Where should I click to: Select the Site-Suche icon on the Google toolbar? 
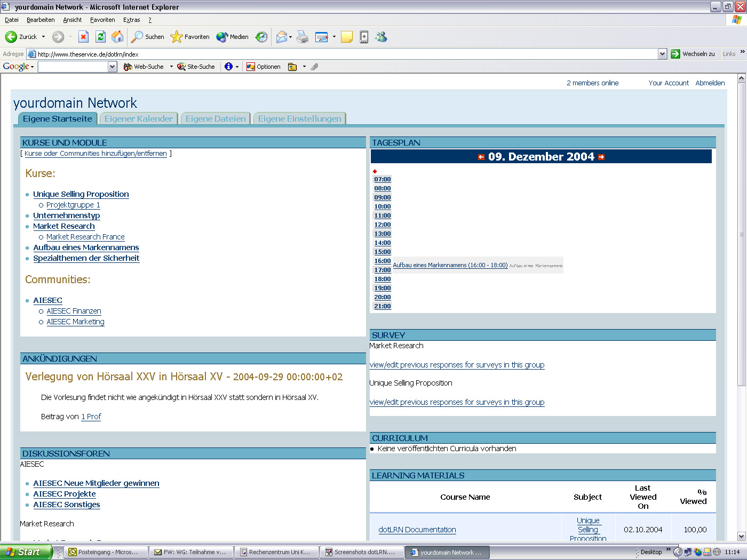point(181,67)
